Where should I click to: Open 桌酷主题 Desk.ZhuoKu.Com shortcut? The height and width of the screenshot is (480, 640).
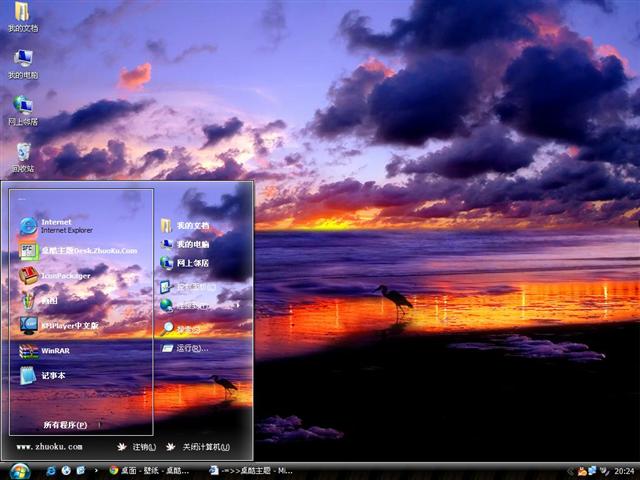86,250
